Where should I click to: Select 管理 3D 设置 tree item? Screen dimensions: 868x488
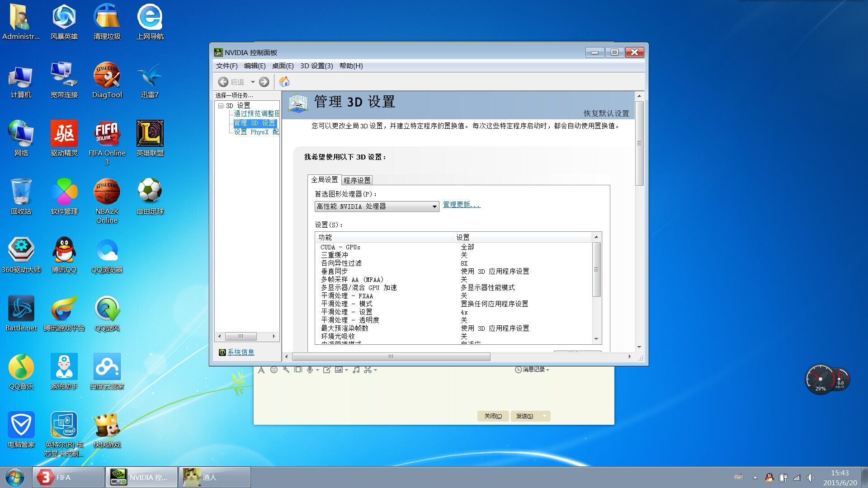(x=255, y=123)
